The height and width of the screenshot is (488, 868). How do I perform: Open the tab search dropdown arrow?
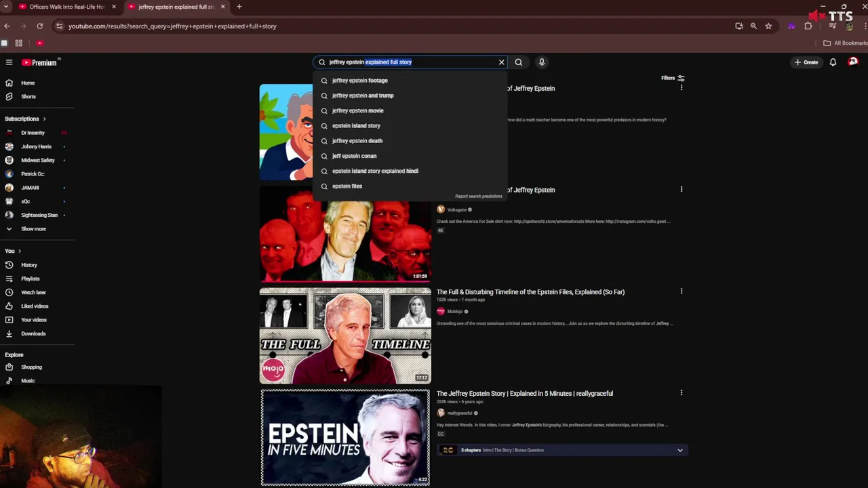5,7
